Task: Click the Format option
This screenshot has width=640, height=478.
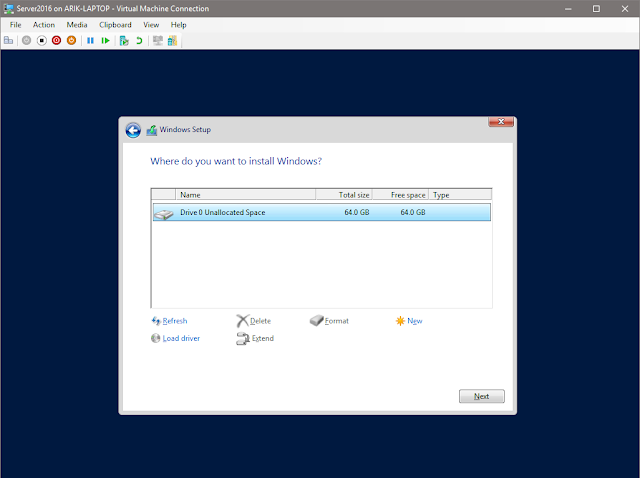Action: click(x=337, y=321)
